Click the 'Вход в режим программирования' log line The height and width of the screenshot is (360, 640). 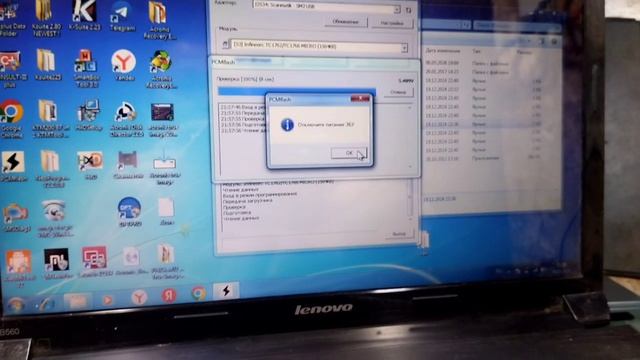point(260,195)
